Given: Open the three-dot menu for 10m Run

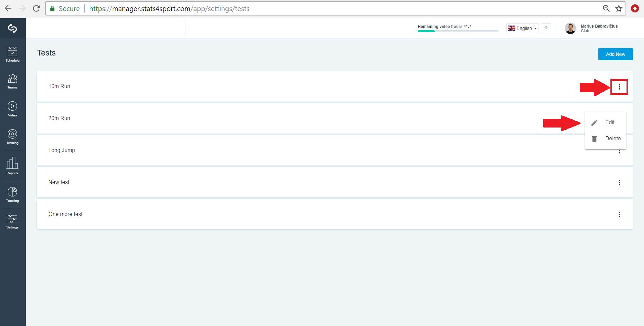Looking at the screenshot, I should 619,87.
